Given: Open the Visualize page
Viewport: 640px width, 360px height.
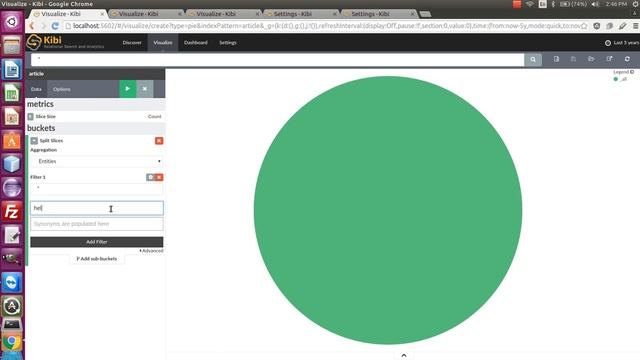Looking at the screenshot, I should click(x=163, y=42).
